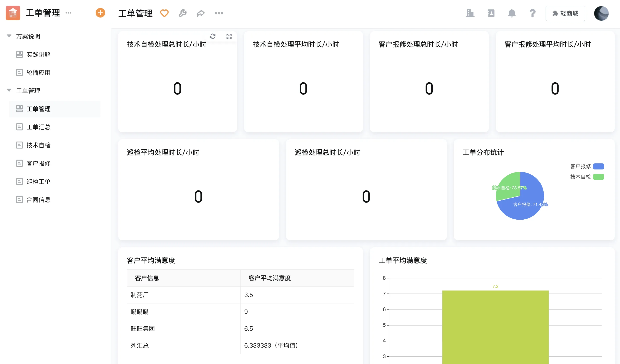Open the wrench settings icon
The width and height of the screenshot is (620, 364).
183,13
